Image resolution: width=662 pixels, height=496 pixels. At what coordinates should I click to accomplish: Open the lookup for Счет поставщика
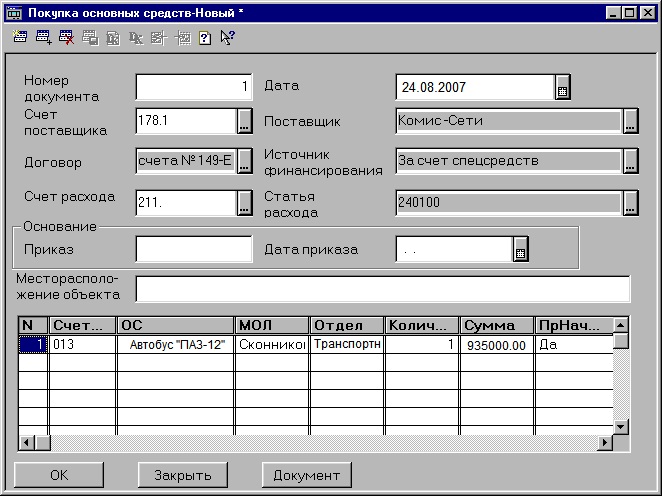(244, 122)
